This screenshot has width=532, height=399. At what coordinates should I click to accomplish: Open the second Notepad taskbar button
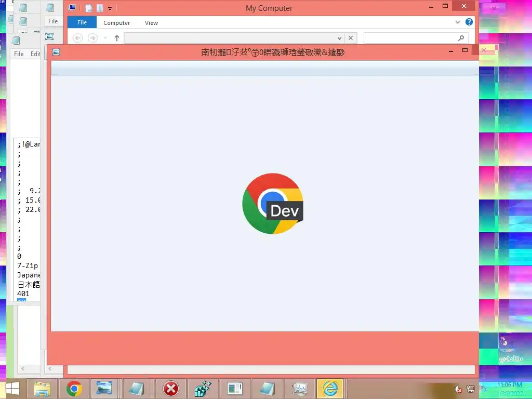(267, 389)
